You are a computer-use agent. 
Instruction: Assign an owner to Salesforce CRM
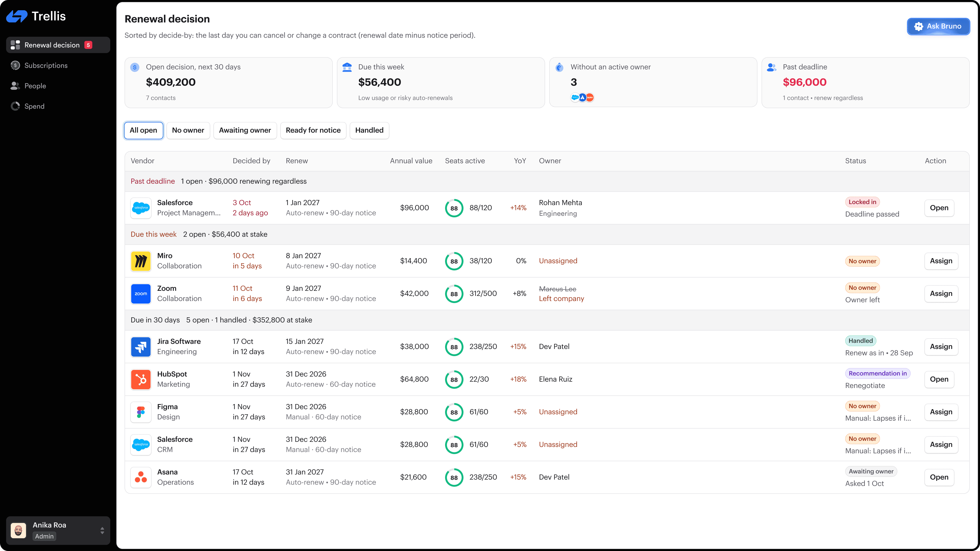(x=941, y=445)
